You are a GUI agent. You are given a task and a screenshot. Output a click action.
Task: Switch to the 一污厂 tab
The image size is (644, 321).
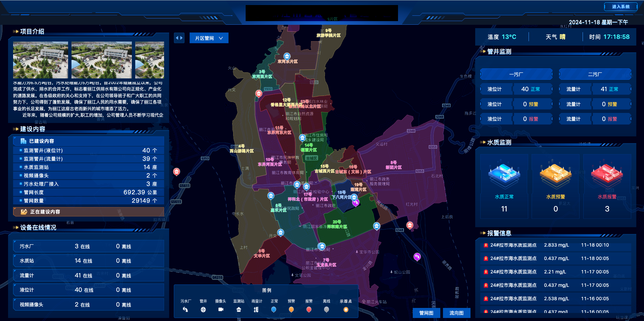[x=516, y=74]
